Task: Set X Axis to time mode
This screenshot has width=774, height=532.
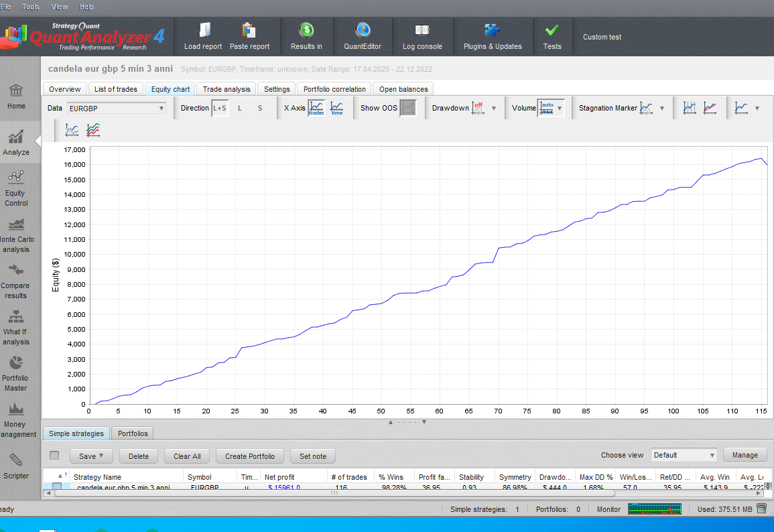Action: point(337,108)
